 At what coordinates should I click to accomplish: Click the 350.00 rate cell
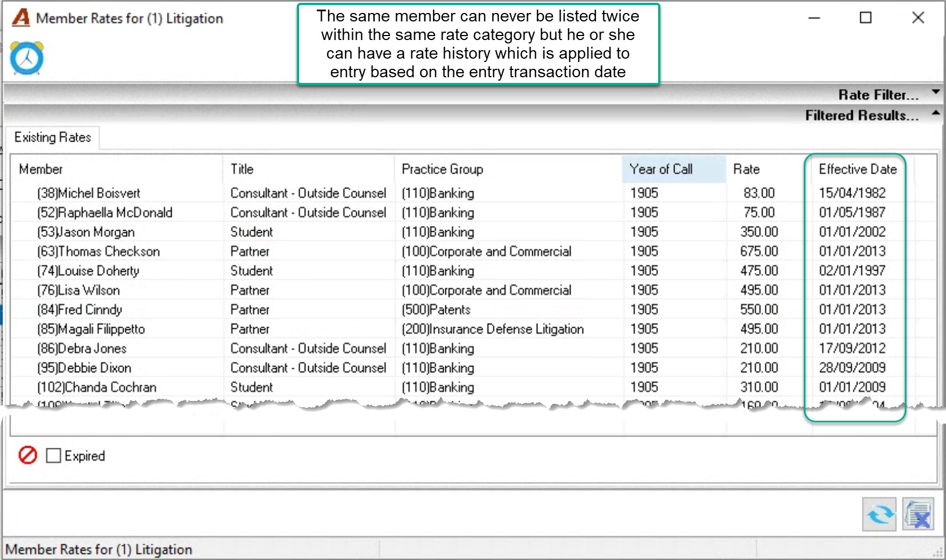(759, 232)
